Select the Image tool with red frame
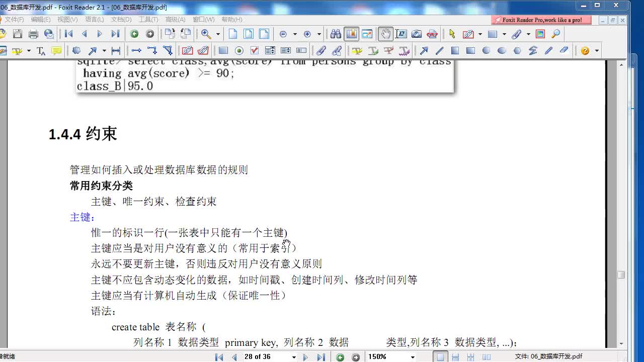Viewport: 644px width, 362px height. pyautogui.click(x=540, y=34)
